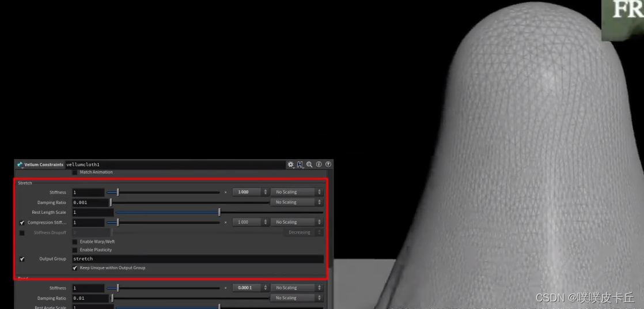Image resolution: width=644 pixels, height=309 pixels.
Task: Click the Output Group label
Action: click(x=52, y=259)
